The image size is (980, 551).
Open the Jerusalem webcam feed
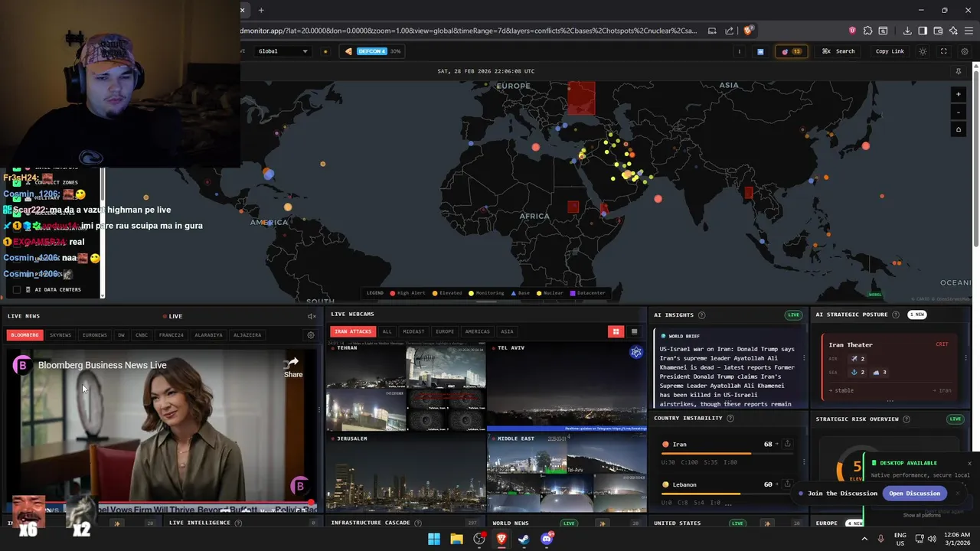[406, 473]
